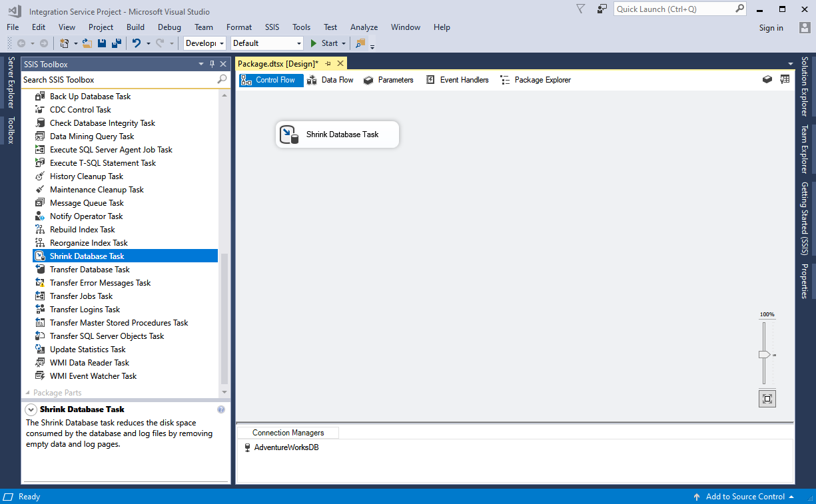
Task: Open the Analyze menu
Action: pos(364,27)
